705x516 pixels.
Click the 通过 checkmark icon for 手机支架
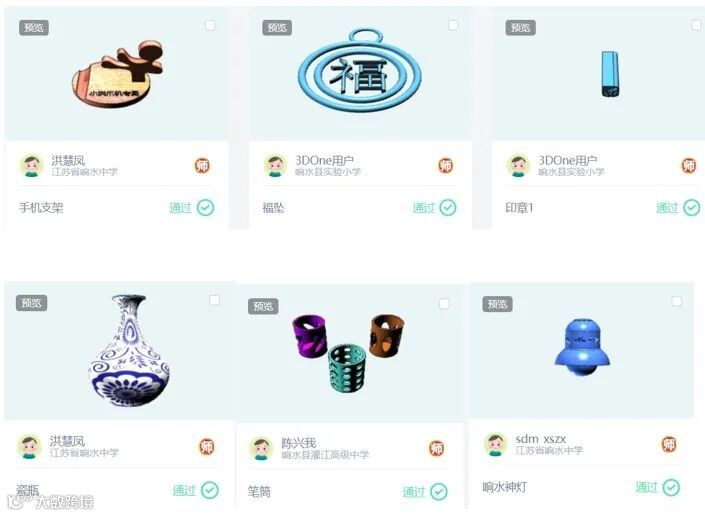(205, 208)
